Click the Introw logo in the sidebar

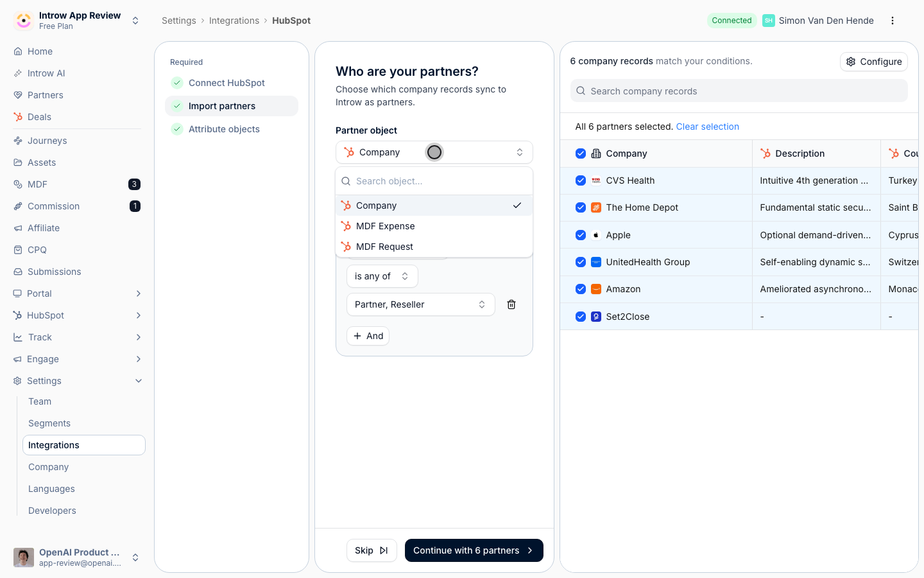tap(24, 21)
